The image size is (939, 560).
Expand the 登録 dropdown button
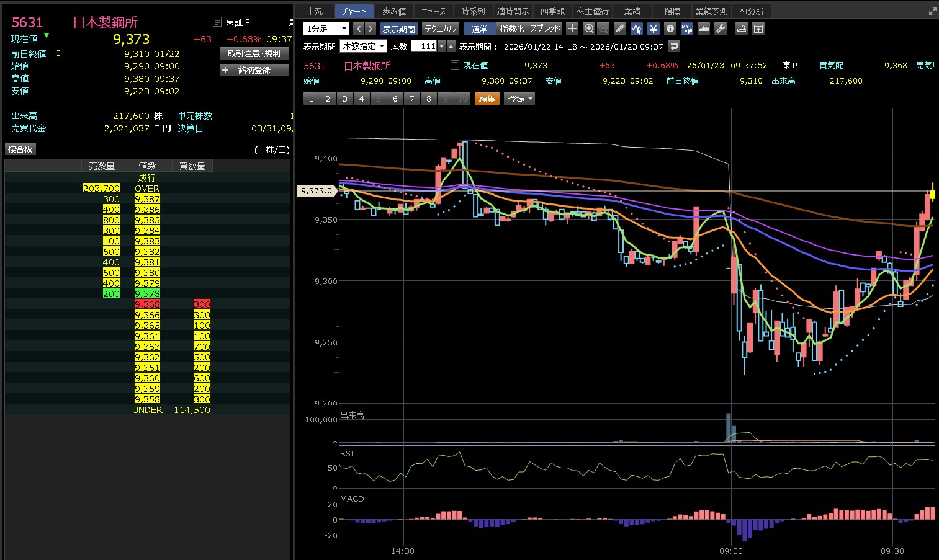click(x=520, y=99)
